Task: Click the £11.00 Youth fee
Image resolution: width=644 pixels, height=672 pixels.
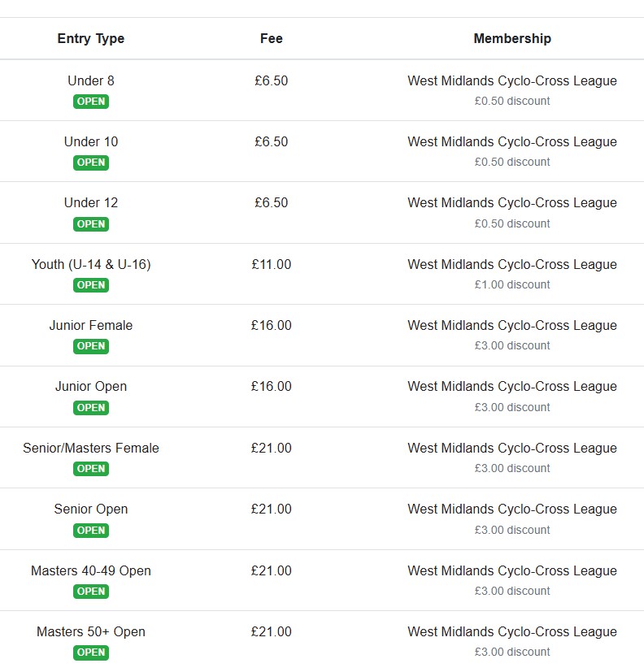Action: 272,264
